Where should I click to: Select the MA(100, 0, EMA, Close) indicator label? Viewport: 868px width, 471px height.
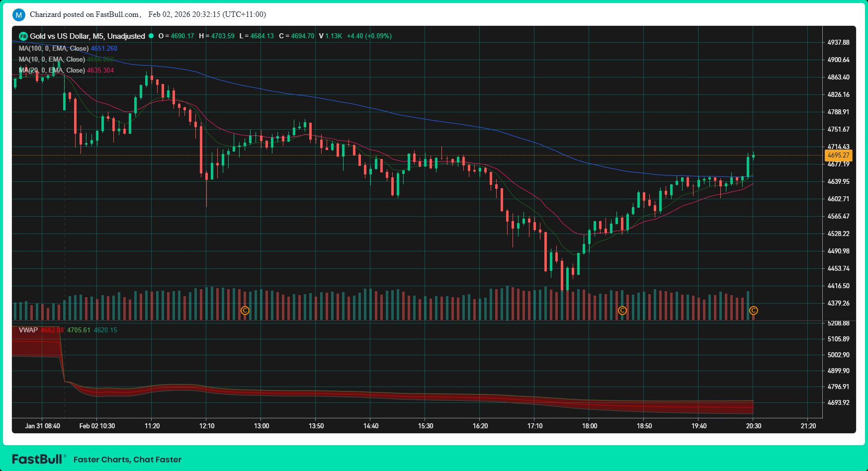click(x=54, y=49)
